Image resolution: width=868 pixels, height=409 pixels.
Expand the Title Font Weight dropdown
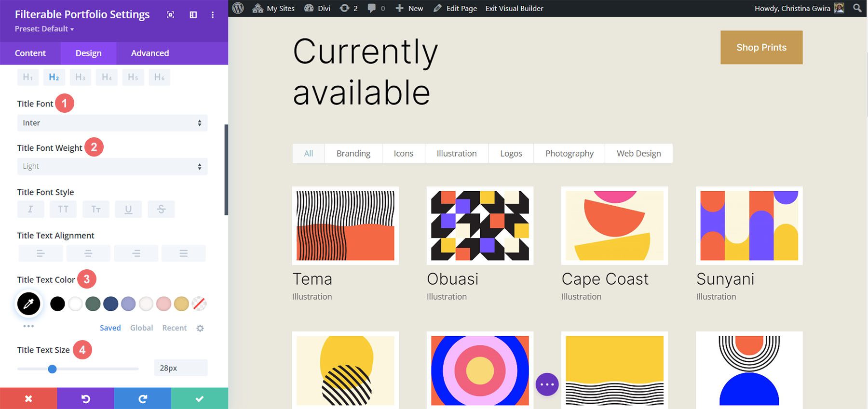click(x=112, y=166)
